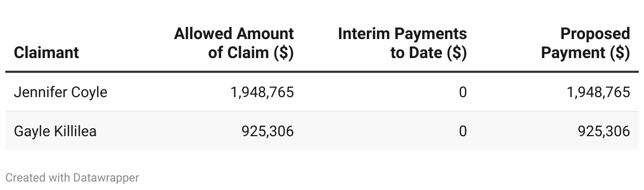
Task: Click the thin divider between claimant rows
Action: point(322,111)
